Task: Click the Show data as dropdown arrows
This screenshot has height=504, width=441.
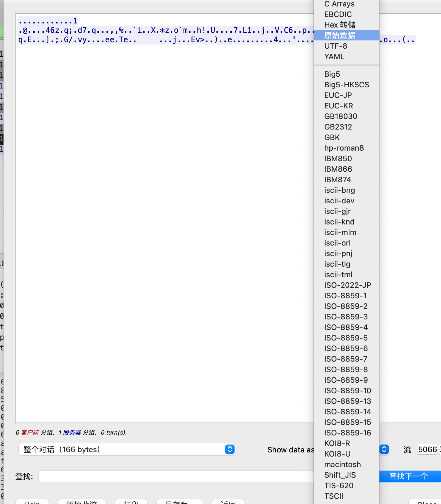Action: [384, 449]
